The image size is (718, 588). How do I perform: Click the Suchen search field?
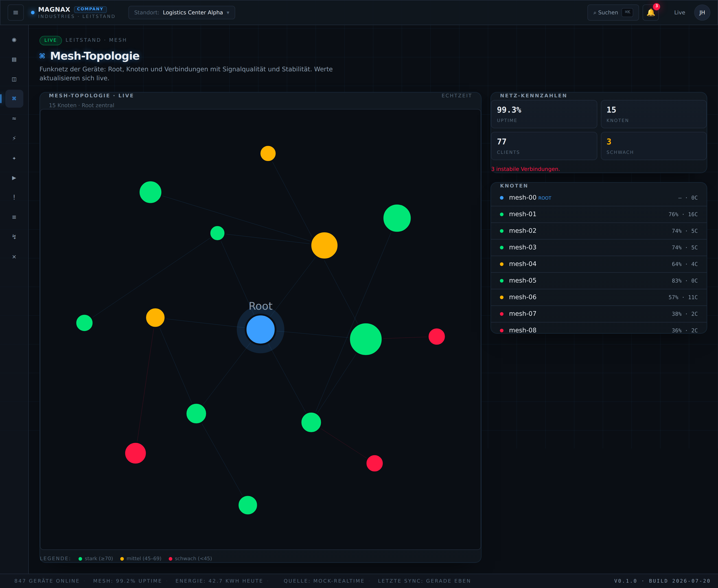pyautogui.click(x=613, y=13)
